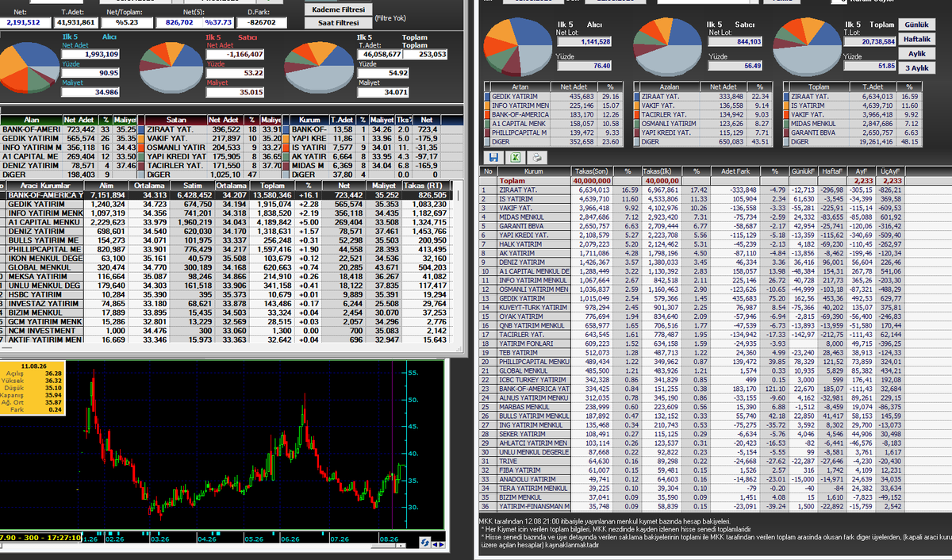Click green swatch beside OSMANLI YATIRIM in Azalan list
Screen dimensions: 952x560
click(635, 123)
